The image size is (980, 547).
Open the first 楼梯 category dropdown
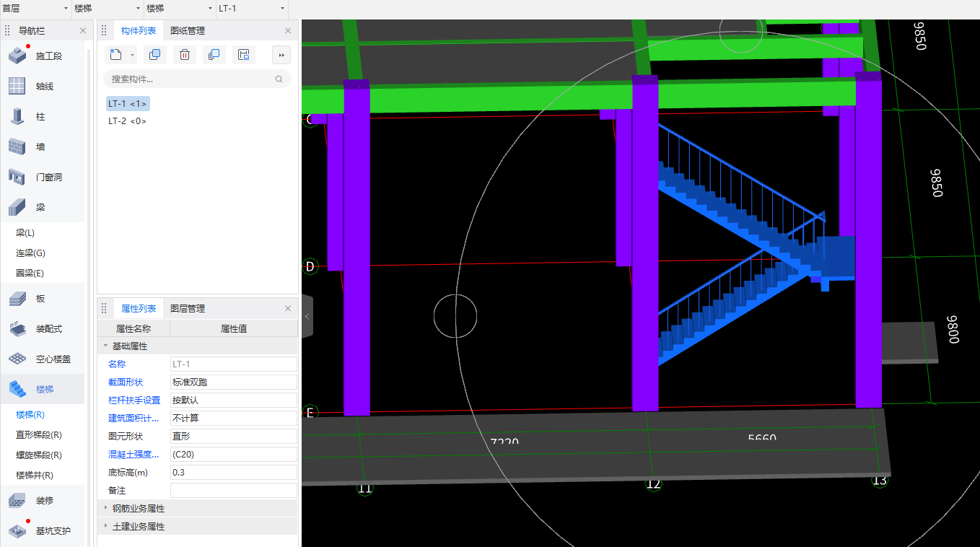[107, 9]
